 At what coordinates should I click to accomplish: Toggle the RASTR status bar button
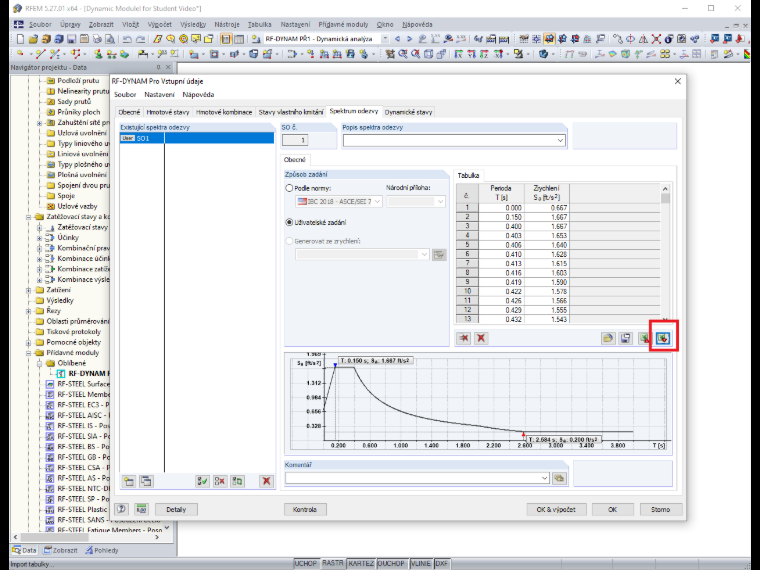pyautogui.click(x=332, y=563)
